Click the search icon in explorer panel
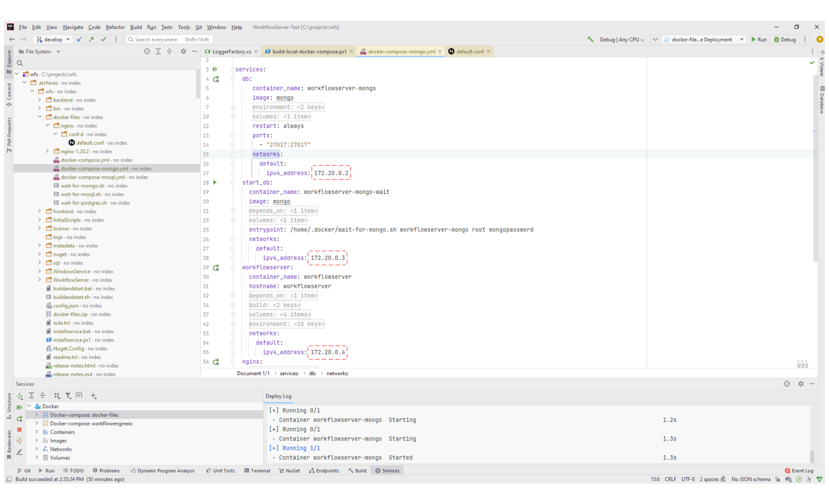This screenshot has width=829, height=504. click(x=20, y=63)
